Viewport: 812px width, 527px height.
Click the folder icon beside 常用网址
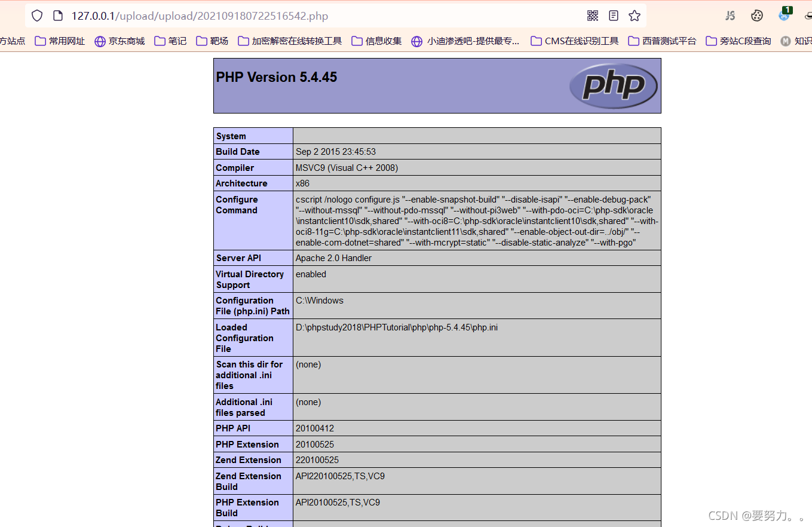tap(40, 41)
